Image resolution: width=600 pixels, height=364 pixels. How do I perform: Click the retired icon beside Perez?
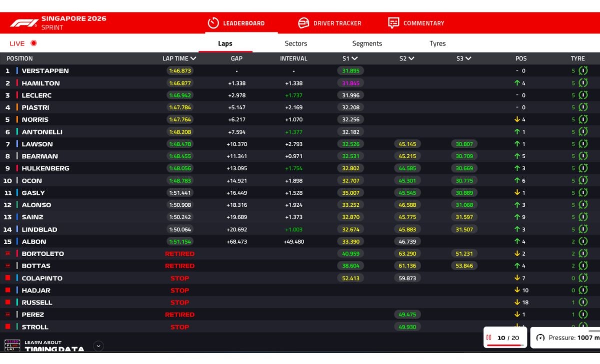(7, 315)
